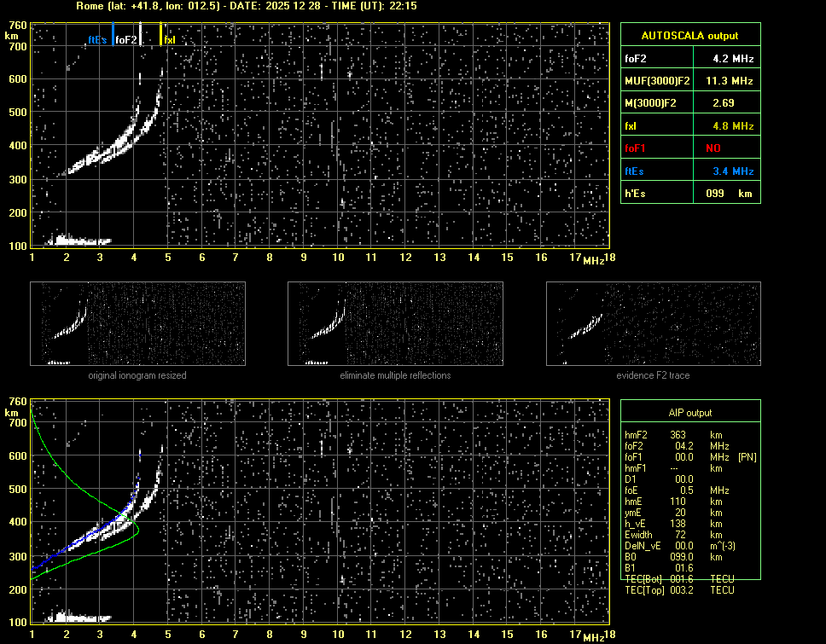Click the blue ftEs 3.4 MHz row

click(689, 171)
